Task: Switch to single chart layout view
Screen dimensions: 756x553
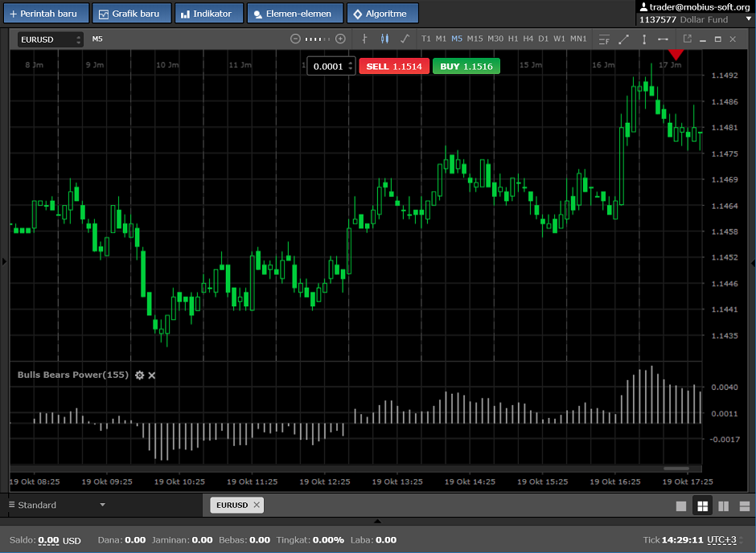Action: click(x=681, y=506)
